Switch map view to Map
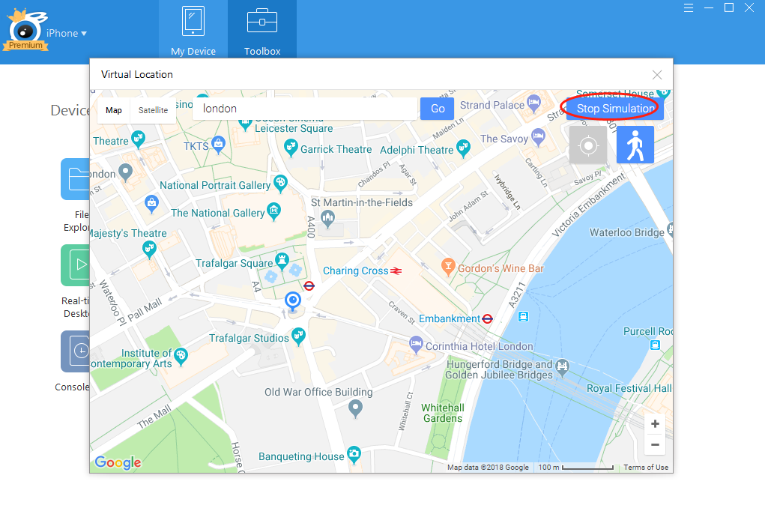Image resolution: width=765 pixels, height=532 pixels. [x=114, y=110]
